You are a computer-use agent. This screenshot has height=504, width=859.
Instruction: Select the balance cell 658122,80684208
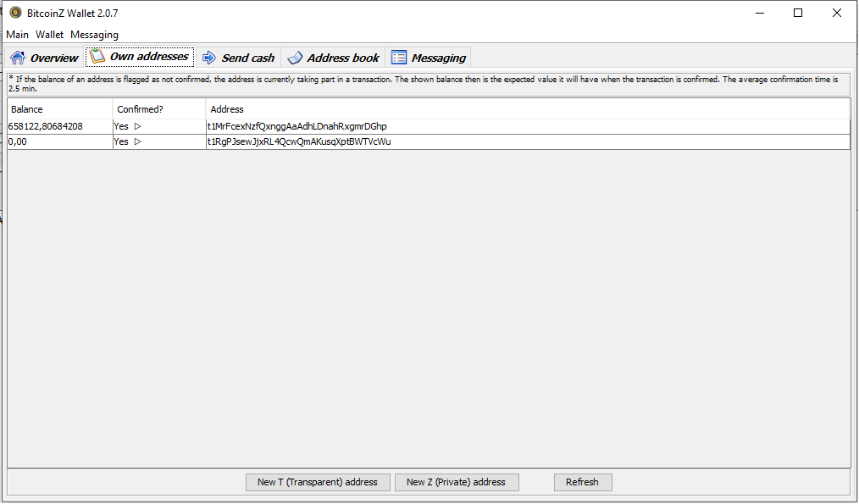click(59, 126)
